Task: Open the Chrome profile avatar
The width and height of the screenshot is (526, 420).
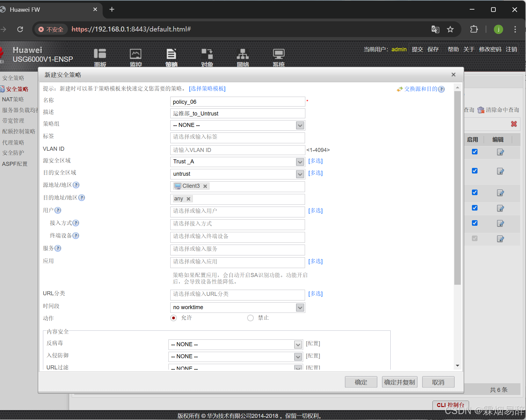Action: (x=498, y=29)
